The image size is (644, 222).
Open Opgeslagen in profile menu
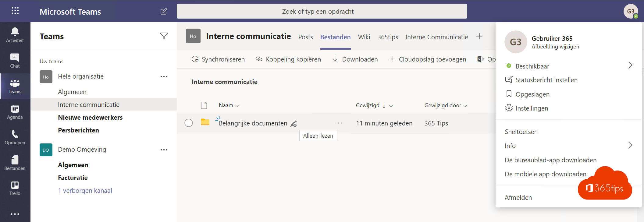[x=528, y=94]
